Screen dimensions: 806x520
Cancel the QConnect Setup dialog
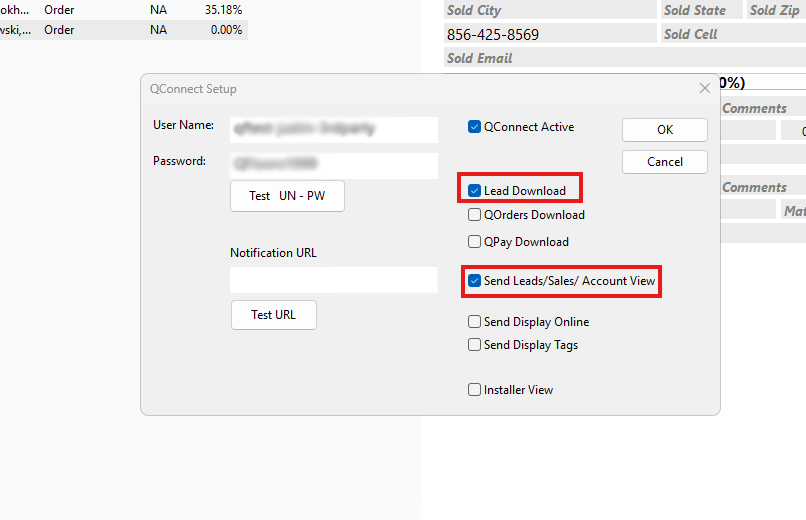pos(665,162)
